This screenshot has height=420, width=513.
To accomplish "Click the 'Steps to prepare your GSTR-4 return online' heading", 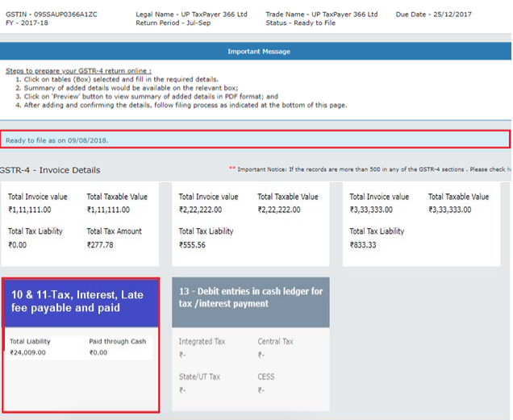I will click(x=78, y=71).
